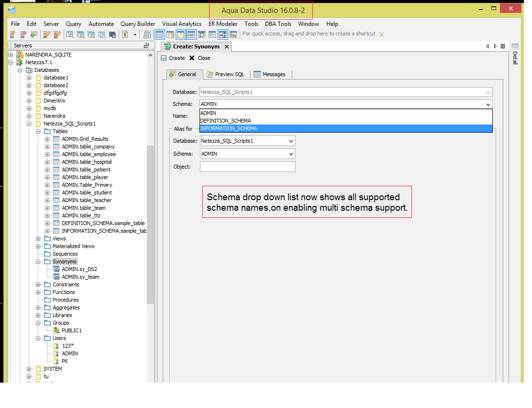Image resolution: width=532 pixels, height=408 pixels.
Task: Open the Automate menu
Action: (x=101, y=24)
